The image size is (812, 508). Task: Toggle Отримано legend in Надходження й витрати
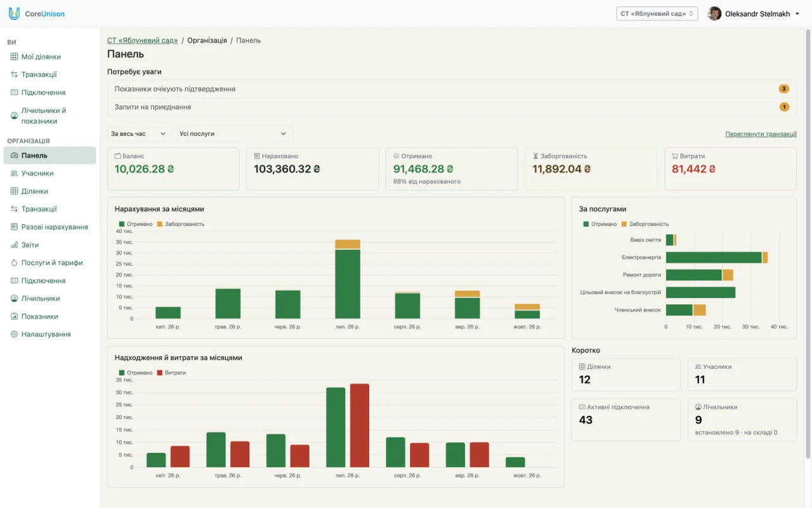click(x=136, y=373)
